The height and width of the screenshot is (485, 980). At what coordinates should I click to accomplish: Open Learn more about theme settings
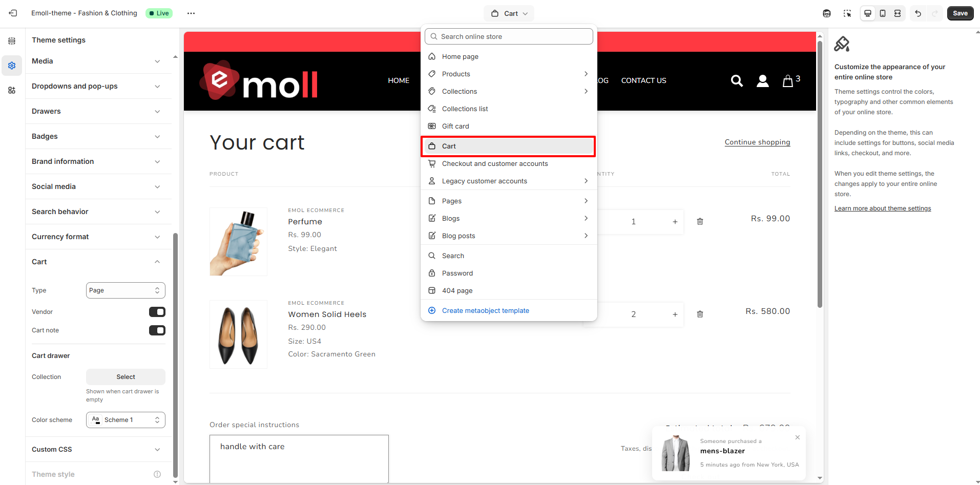coord(883,208)
